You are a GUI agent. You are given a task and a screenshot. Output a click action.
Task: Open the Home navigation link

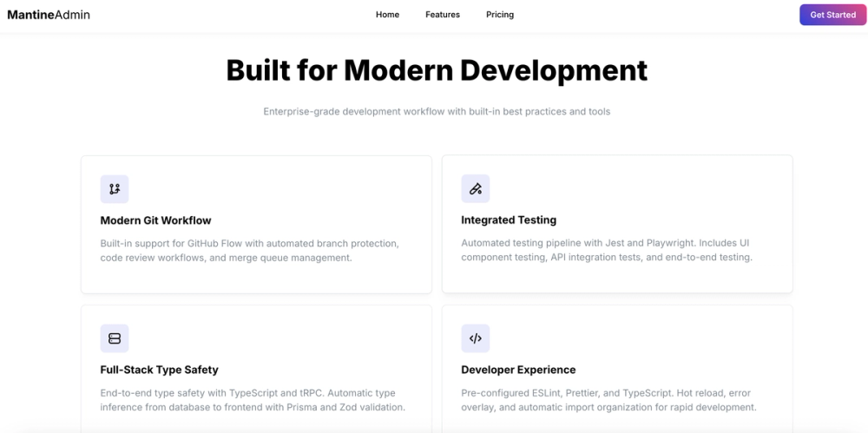click(387, 15)
